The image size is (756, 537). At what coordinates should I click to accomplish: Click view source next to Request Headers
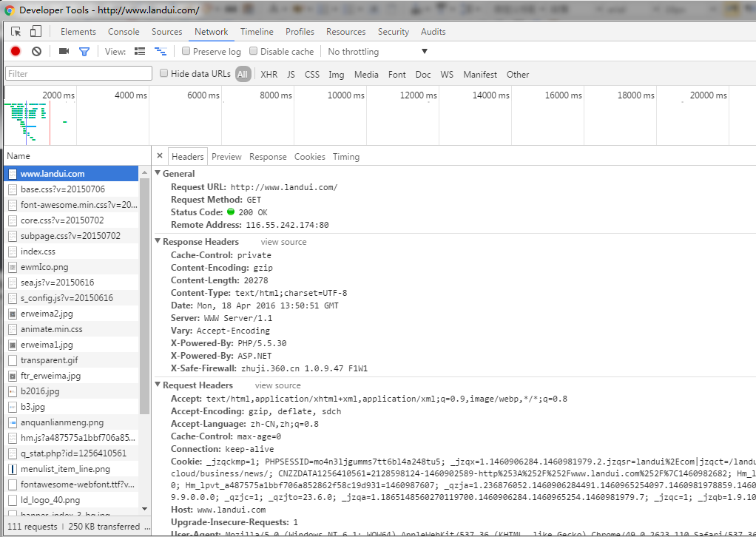(277, 385)
